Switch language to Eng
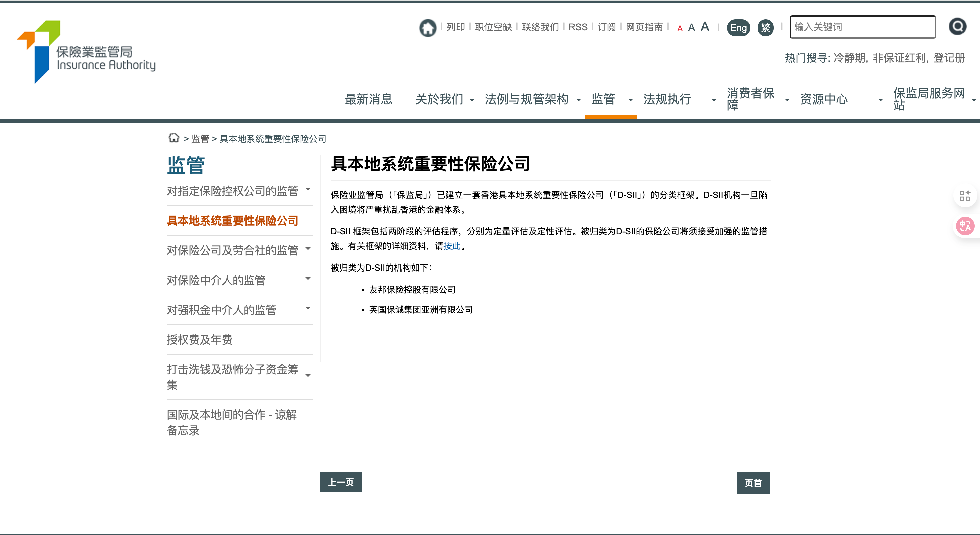The height and width of the screenshot is (535, 980). (x=738, y=28)
